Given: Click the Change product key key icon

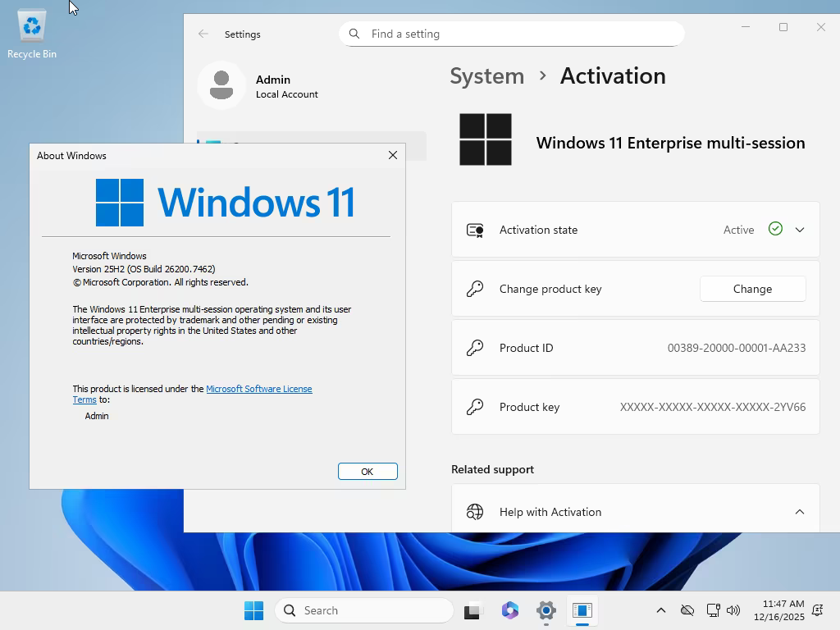Looking at the screenshot, I should (475, 289).
